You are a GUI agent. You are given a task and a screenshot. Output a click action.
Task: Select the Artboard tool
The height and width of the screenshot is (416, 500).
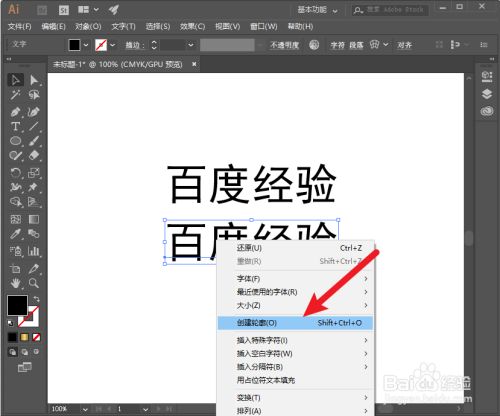[15, 268]
